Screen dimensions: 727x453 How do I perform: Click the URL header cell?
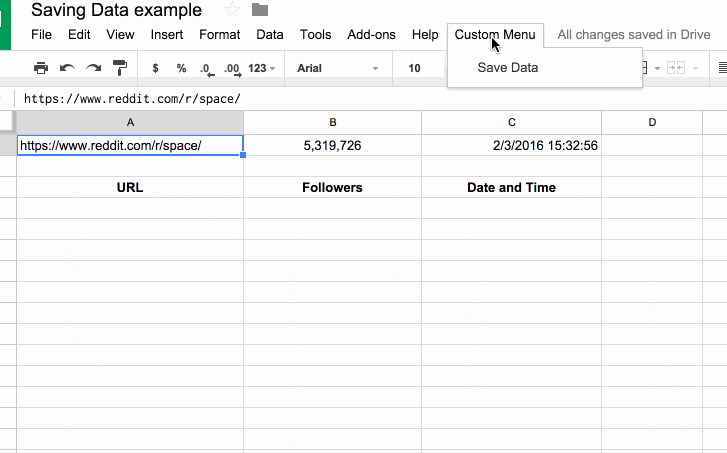tap(130, 187)
